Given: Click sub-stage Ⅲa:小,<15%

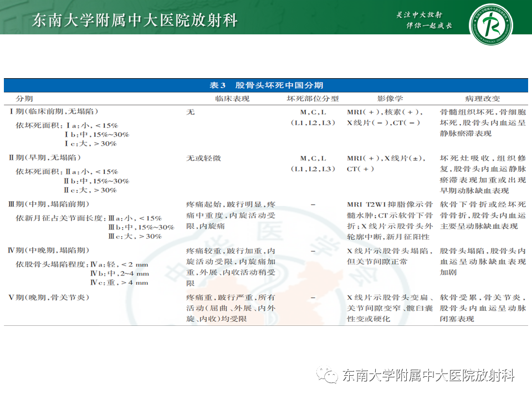Looking at the screenshot, I should point(135,218).
